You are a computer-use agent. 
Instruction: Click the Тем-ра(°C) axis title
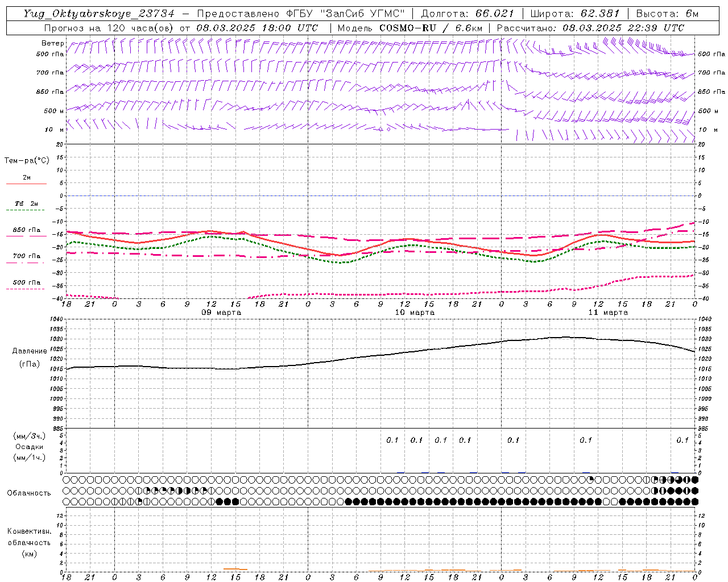coord(27,161)
